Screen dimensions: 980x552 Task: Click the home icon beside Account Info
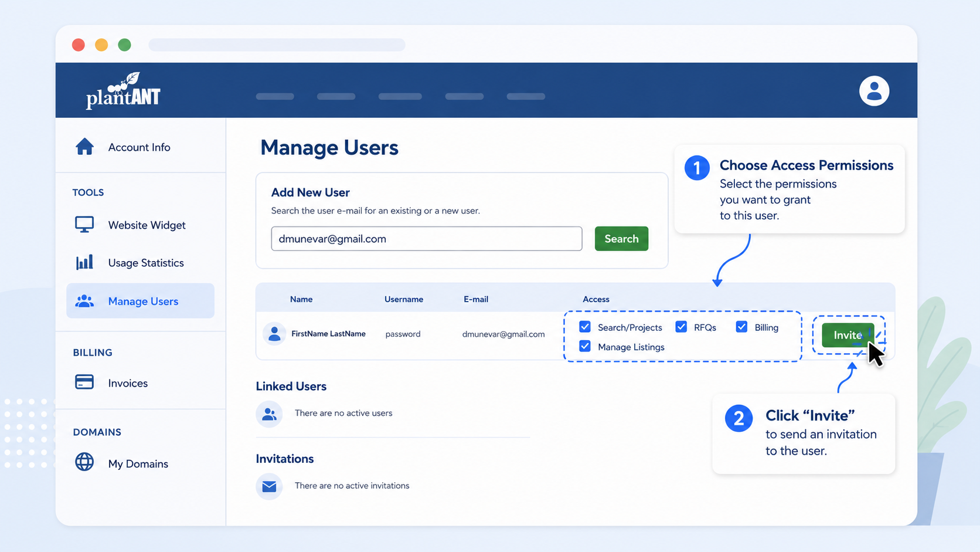84,147
